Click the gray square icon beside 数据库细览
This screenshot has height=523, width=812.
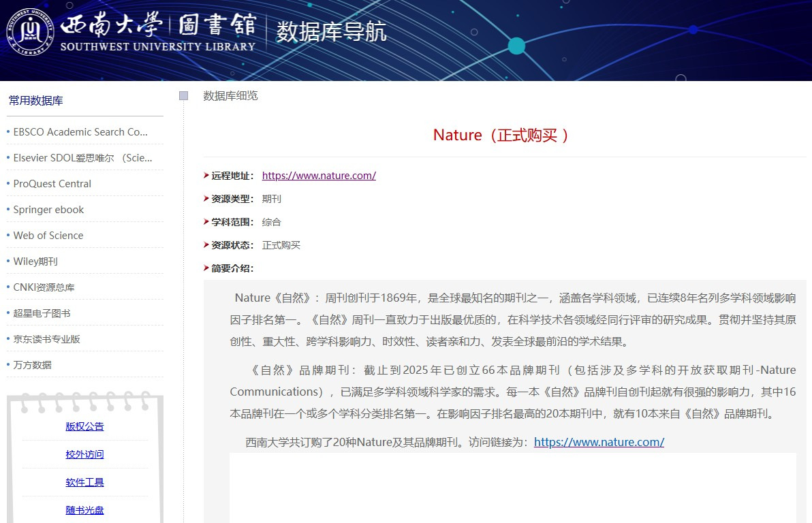[183, 96]
